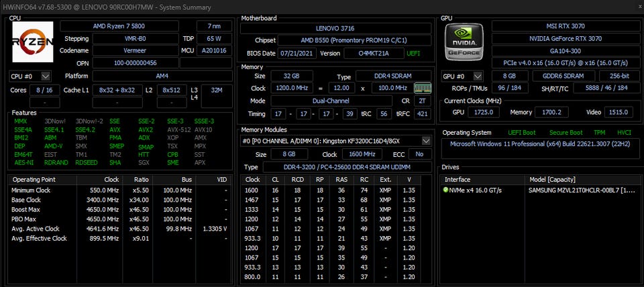
Task: Select the Base Clock row
Action: click(x=119, y=200)
